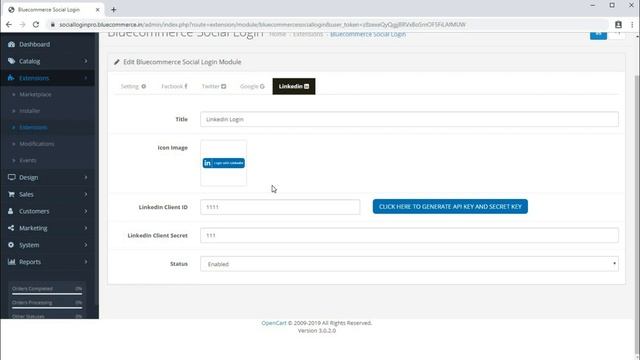Open Extensions submenu item
This screenshot has height=360, width=640.
[33, 127]
